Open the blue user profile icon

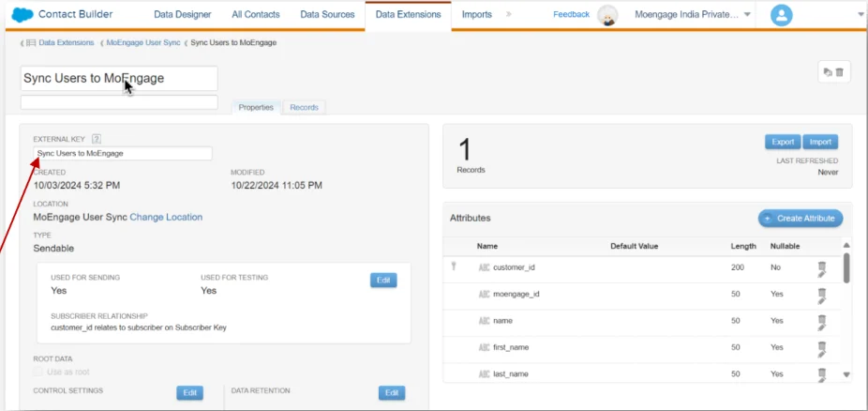point(781,15)
